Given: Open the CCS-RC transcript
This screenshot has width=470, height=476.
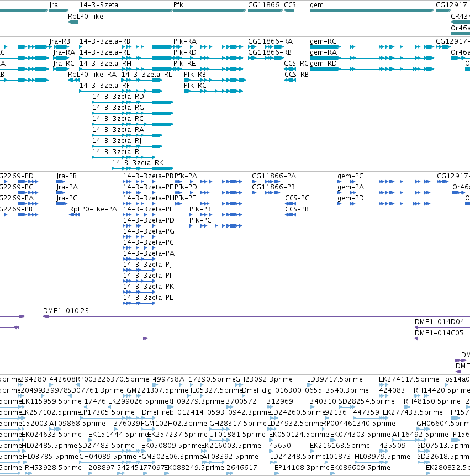Looking at the screenshot, I should click(296, 63).
